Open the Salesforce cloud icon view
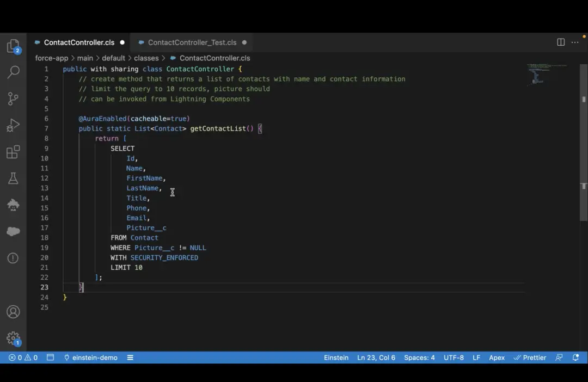The height and width of the screenshot is (382, 588). pos(13,231)
